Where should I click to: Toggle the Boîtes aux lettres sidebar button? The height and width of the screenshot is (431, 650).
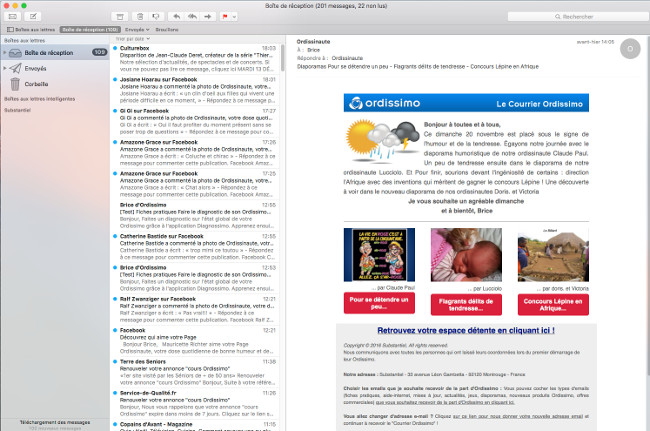pos(31,29)
